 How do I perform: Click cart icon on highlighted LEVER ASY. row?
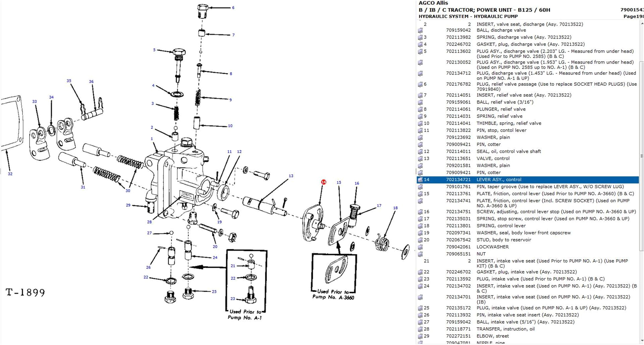(420, 180)
